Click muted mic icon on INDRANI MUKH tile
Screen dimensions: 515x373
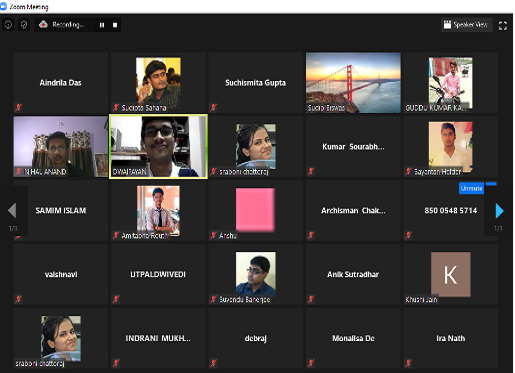coord(116,363)
